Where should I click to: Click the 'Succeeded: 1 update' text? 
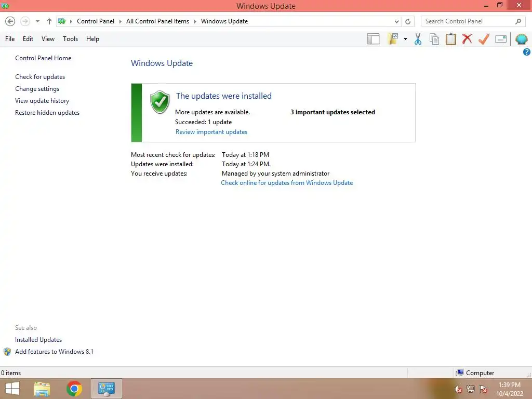click(x=203, y=122)
